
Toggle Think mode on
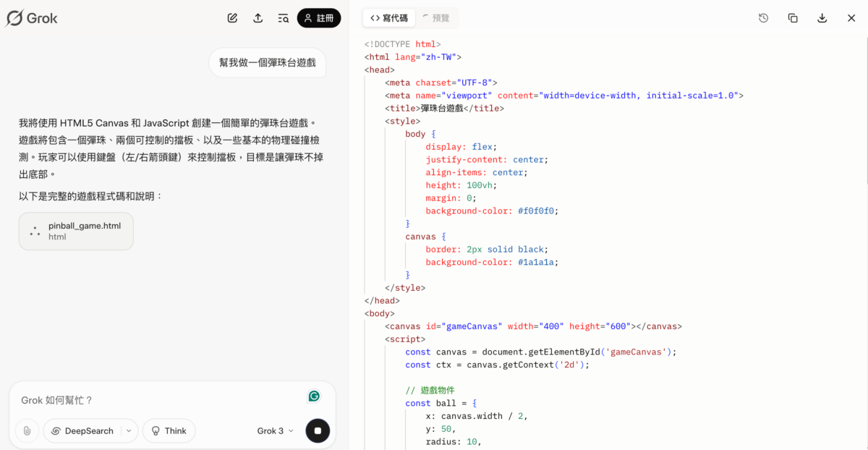coord(169,430)
